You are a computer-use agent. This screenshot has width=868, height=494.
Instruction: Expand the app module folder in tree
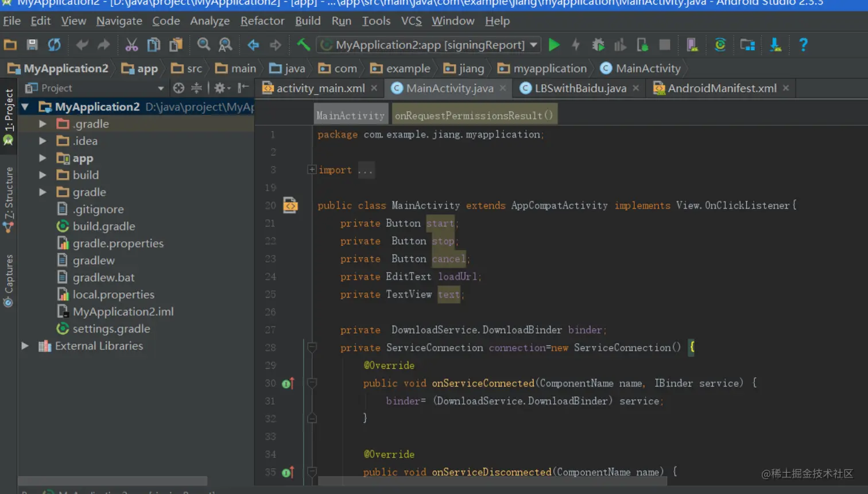coord(42,158)
